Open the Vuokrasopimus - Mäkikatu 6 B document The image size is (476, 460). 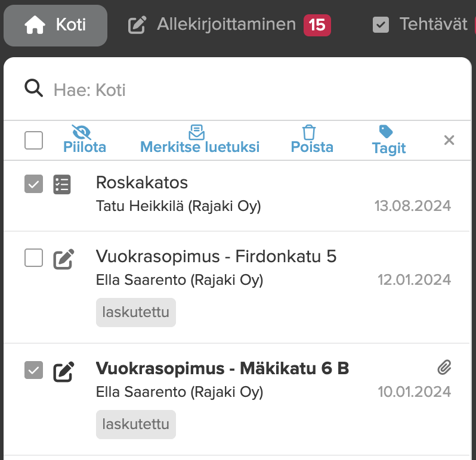(222, 369)
